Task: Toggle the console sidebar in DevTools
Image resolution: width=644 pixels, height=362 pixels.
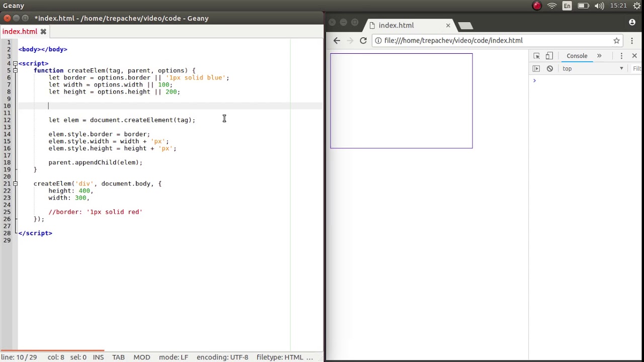Action: click(x=536, y=69)
